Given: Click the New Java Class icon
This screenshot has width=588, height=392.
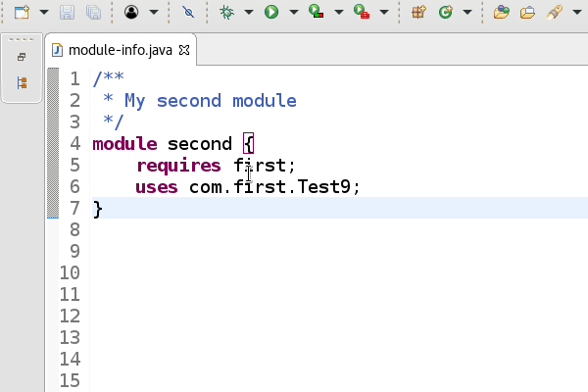Looking at the screenshot, I should 446,12.
